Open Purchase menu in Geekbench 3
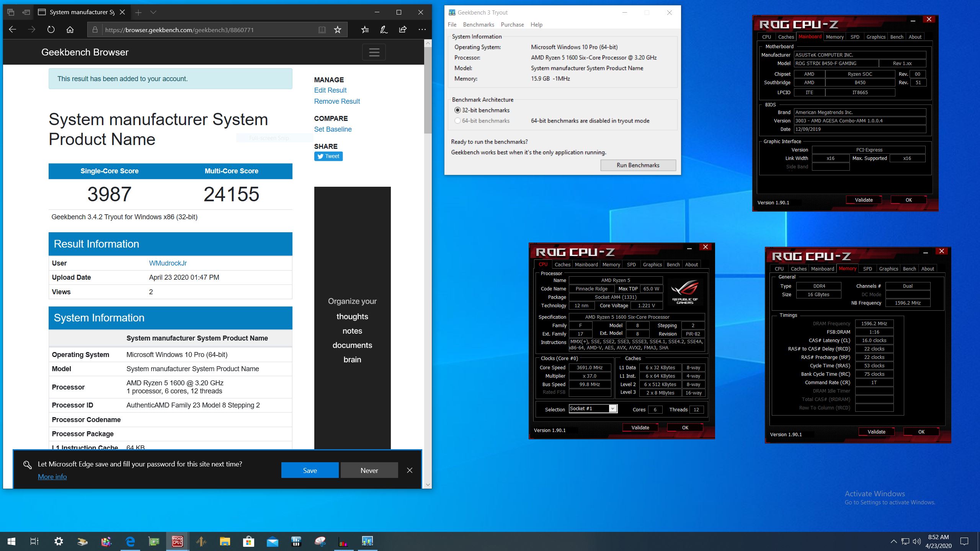 512,24
